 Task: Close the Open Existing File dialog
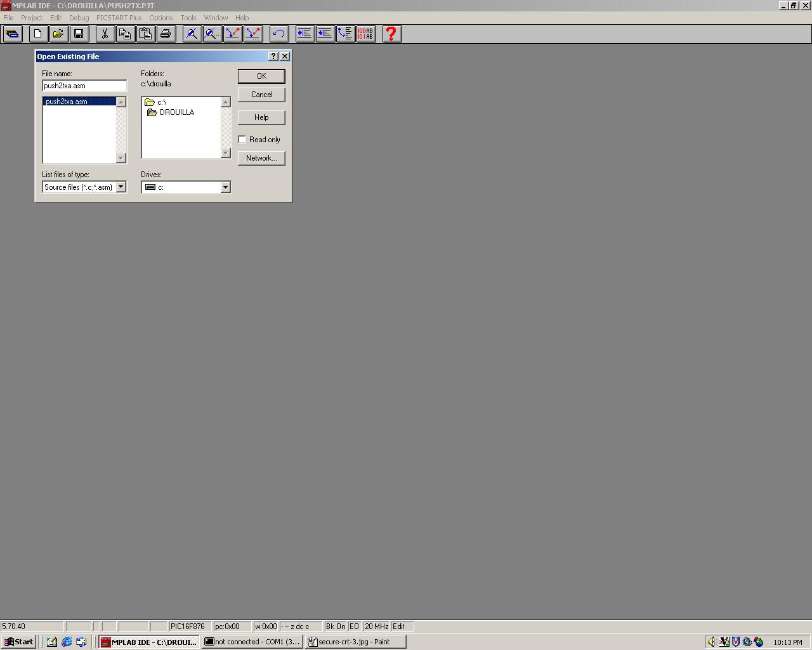285,56
